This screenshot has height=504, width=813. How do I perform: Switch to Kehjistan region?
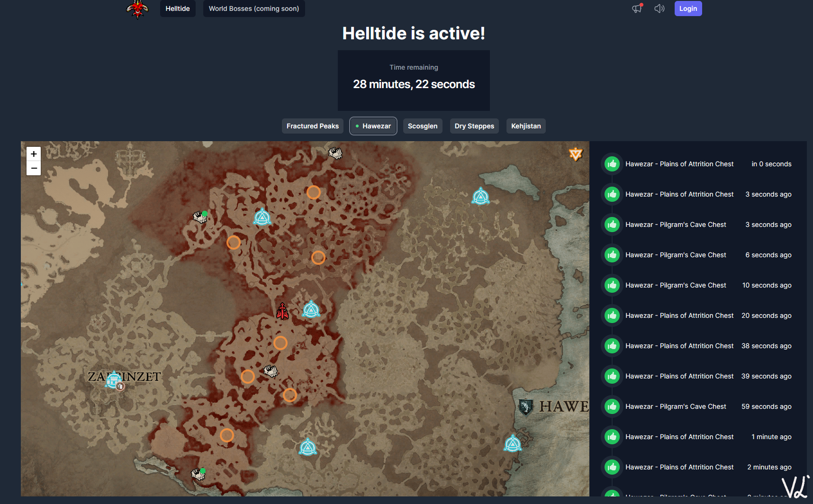click(526, 126)
